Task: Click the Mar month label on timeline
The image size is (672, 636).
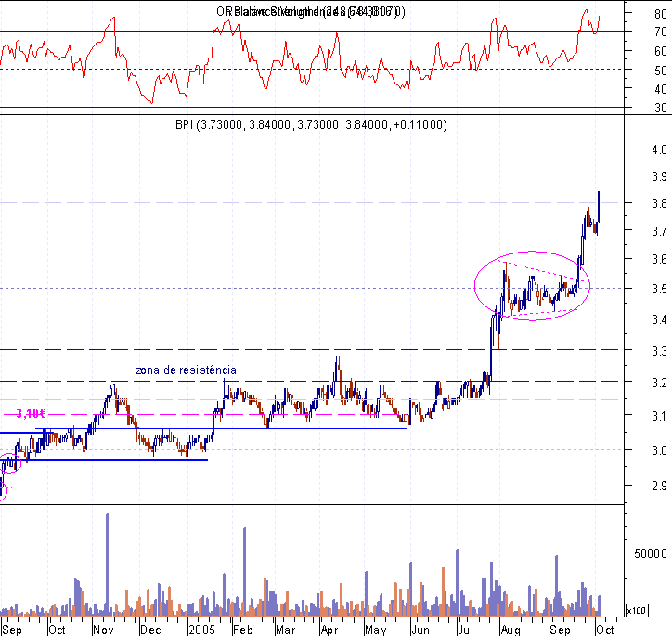Action: point(286,630)
